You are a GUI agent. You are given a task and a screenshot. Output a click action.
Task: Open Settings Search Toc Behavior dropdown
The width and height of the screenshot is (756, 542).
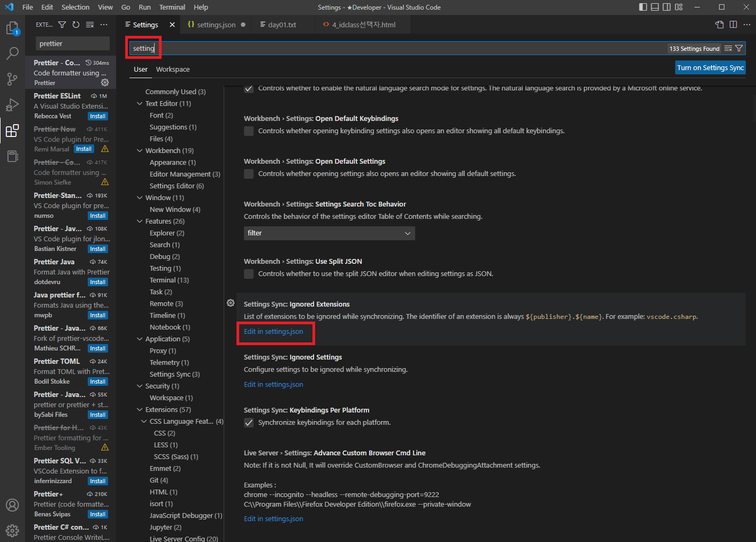329,233
